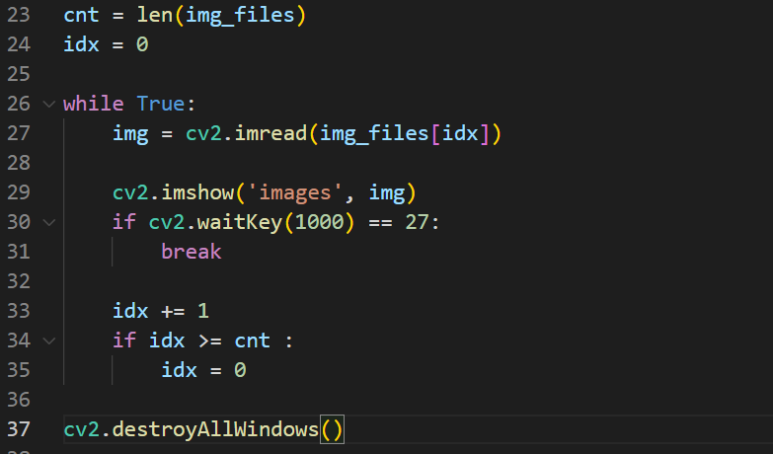Click line number 24 in gutter
This screenshot has width=773, height=454.
click(19, 44)
